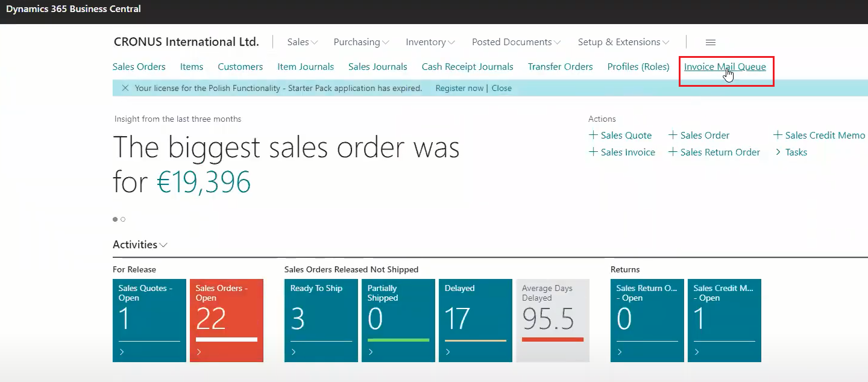Screen dimensions: 868x382
Task: Open Items list
Action: pos(192,67)
